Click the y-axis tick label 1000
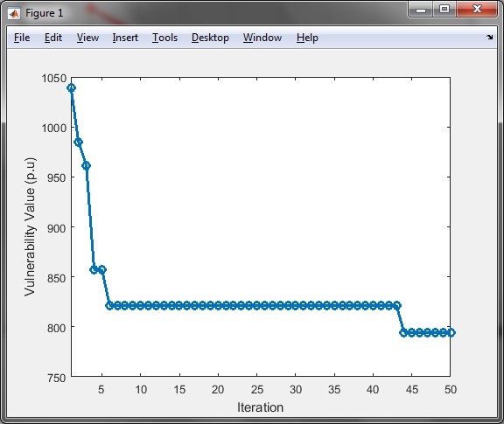Screen dimensions: 504x424 coord(54,128)
